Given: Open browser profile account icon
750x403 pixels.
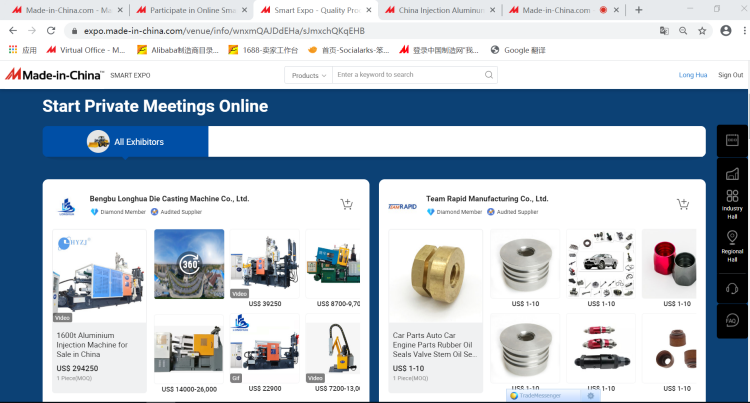Looking at the screenshot, I should 726,31.
